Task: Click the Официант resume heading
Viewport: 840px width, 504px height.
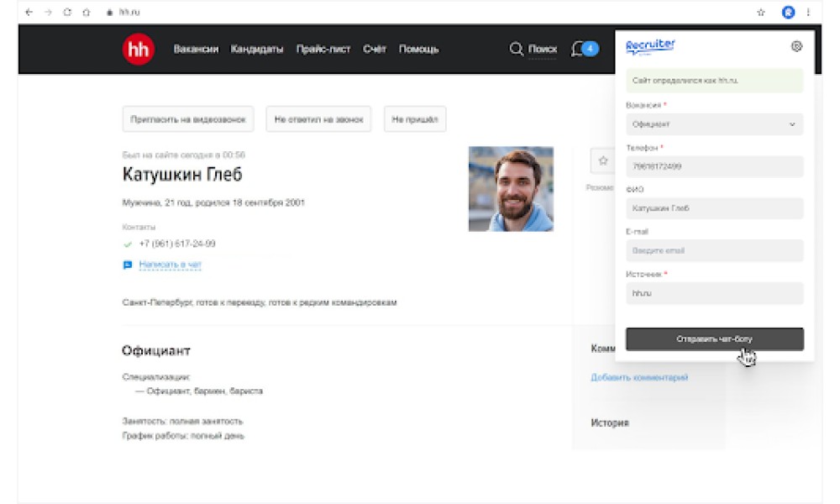Action: click(156, 351)
